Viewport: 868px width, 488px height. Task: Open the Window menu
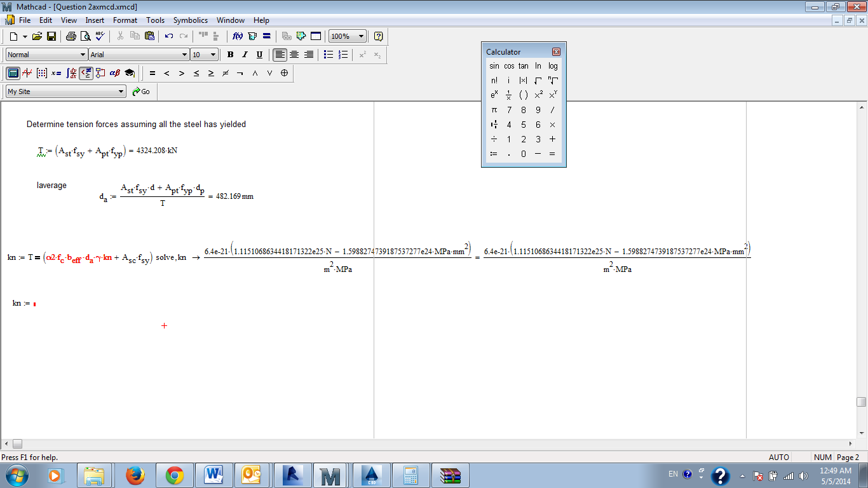pyautogui.click(x=231, y=20)
